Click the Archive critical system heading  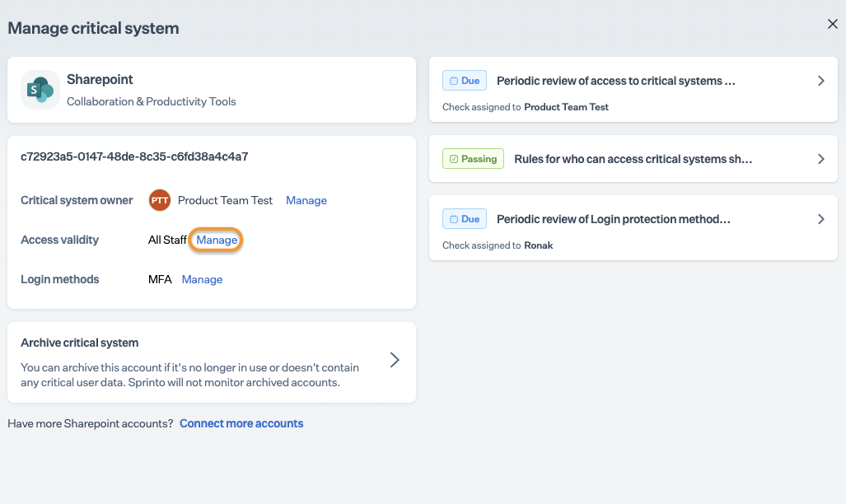tap(79, 343)
